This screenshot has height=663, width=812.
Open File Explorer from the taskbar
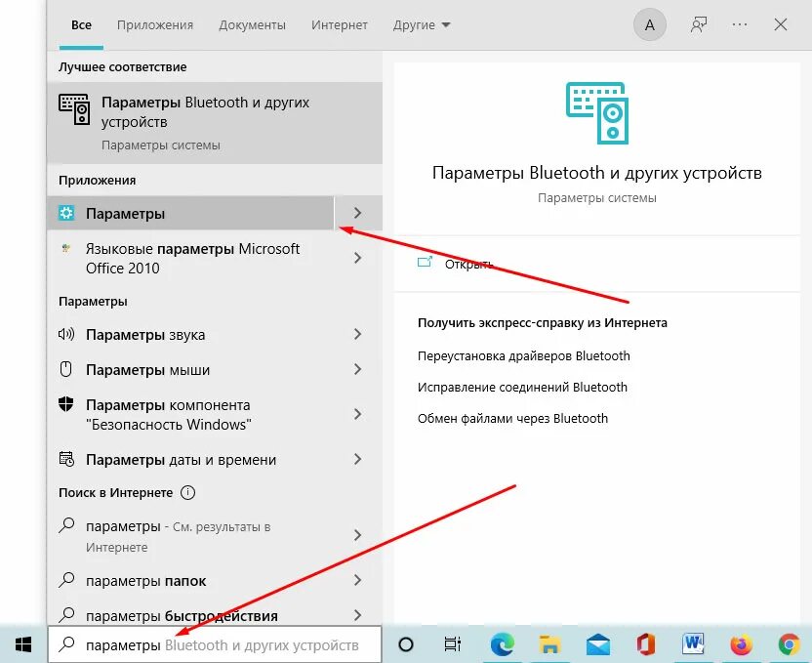550,644
